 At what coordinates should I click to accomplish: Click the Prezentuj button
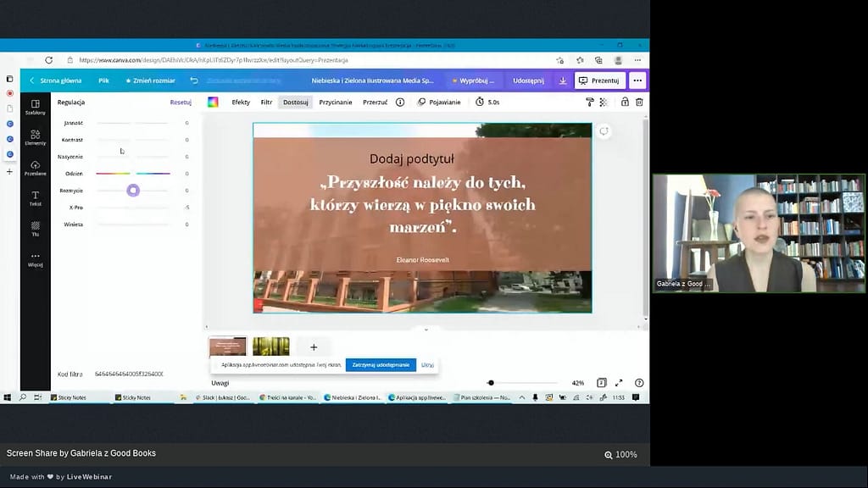click(599, 80)
